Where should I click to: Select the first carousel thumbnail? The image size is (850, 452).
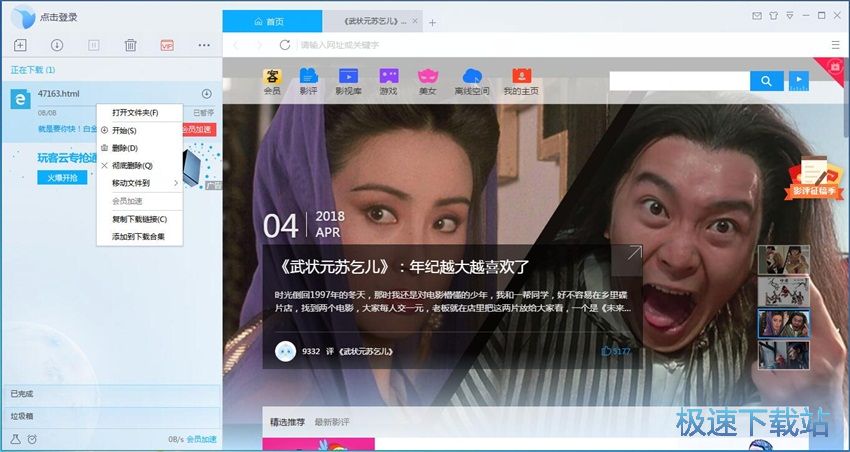(x=783, y=260)
